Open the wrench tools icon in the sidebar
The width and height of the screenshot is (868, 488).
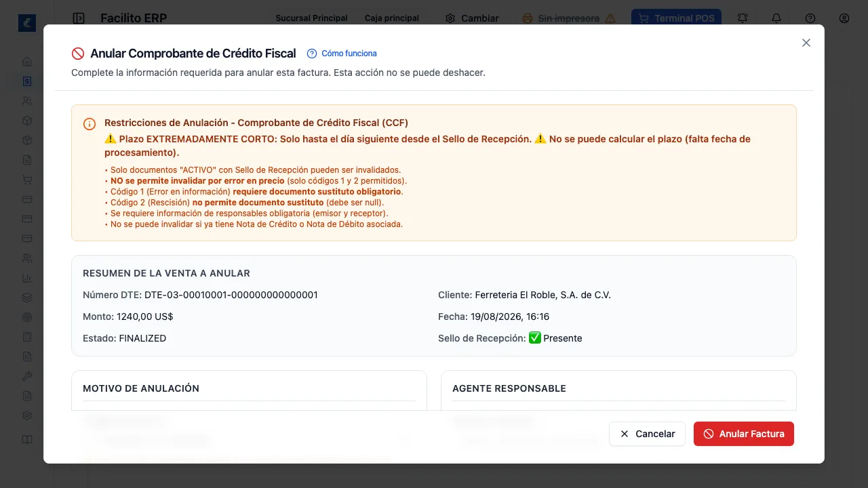pyautogui.click(x=27, y=376)
